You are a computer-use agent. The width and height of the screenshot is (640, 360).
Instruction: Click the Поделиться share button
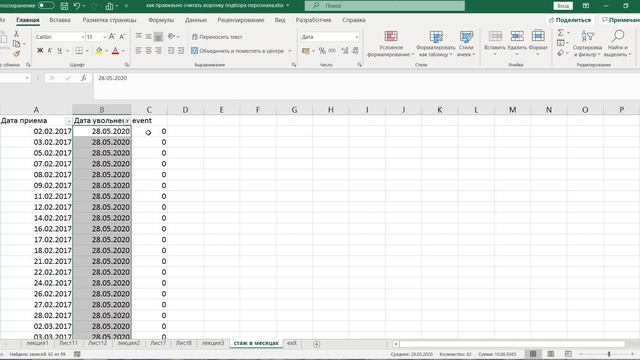570,20
